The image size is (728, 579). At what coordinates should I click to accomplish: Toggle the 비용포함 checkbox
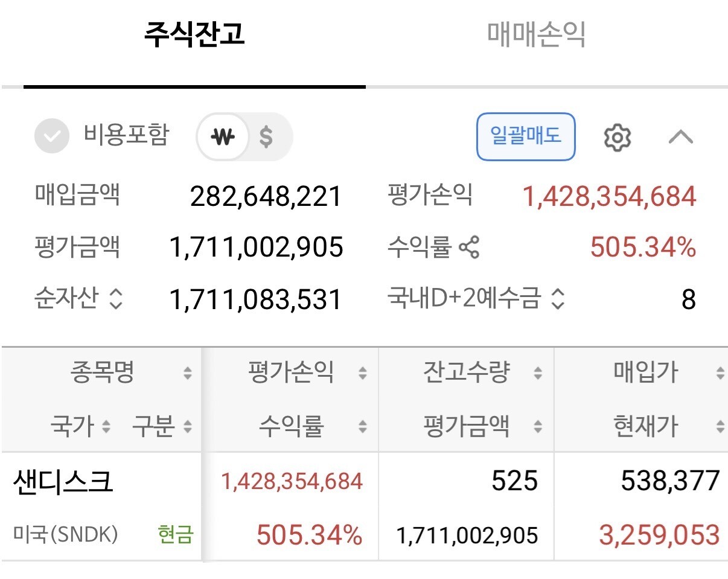[x=52, y=136]
